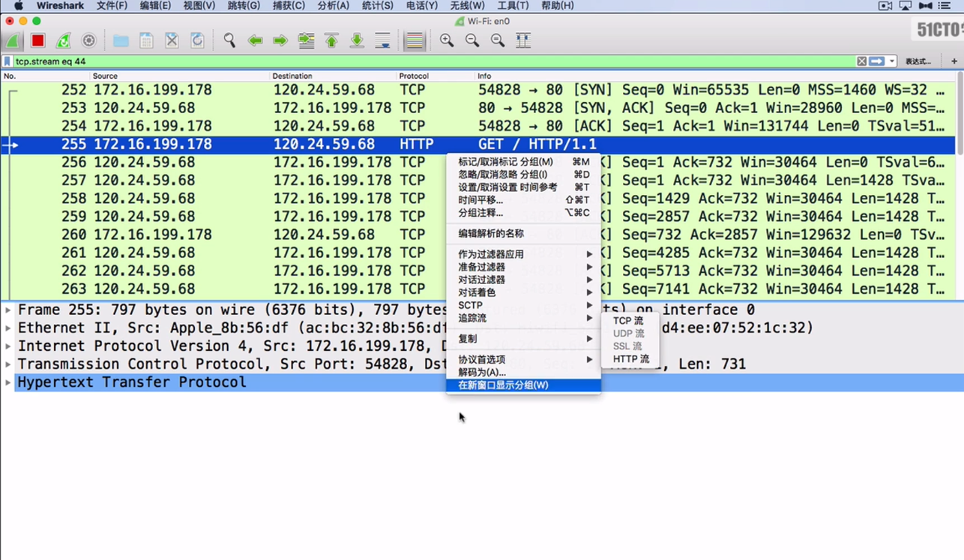This screenshot has height=560, width=964.
Task: Open recent filter history dropdown arrow
Action: (x=891, y=61)
